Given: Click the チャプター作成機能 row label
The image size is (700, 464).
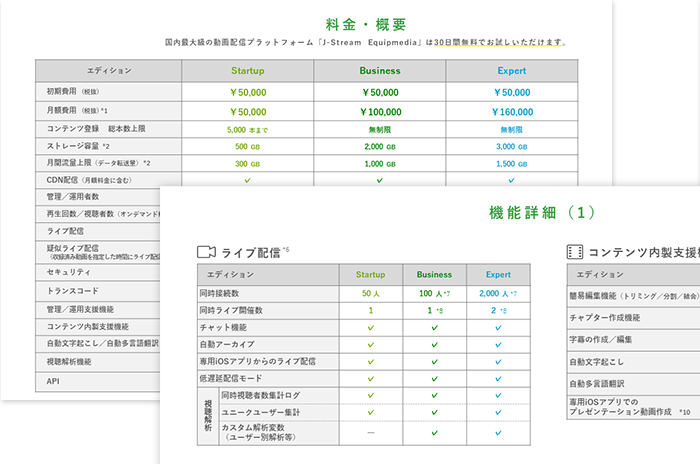Looking at the screenshot, I should coord(604,318).
